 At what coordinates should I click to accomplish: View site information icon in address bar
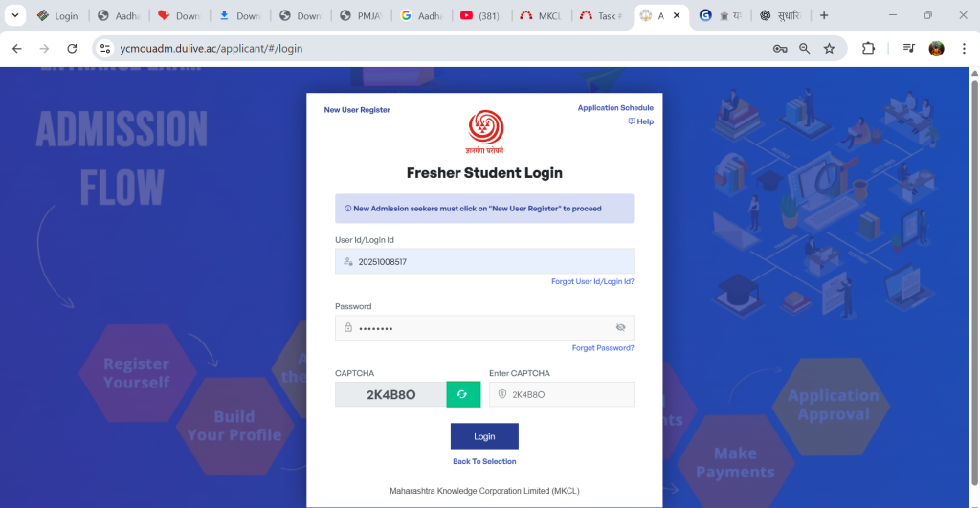click(x=105, y=48)
